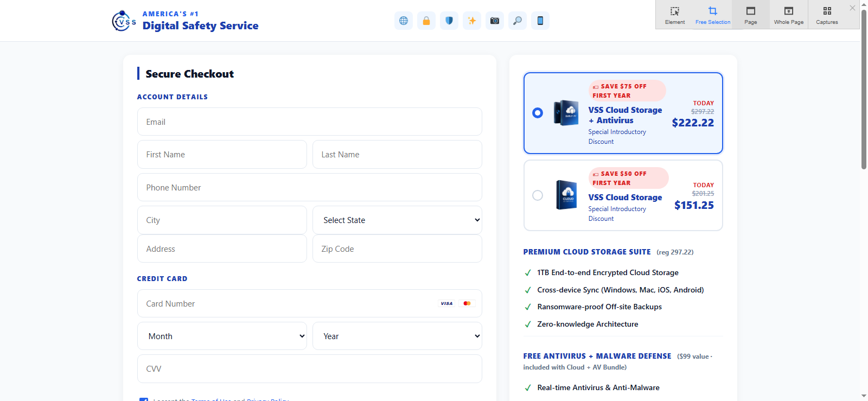Choose the Element capture mode
868x401 pixels.
675,15
